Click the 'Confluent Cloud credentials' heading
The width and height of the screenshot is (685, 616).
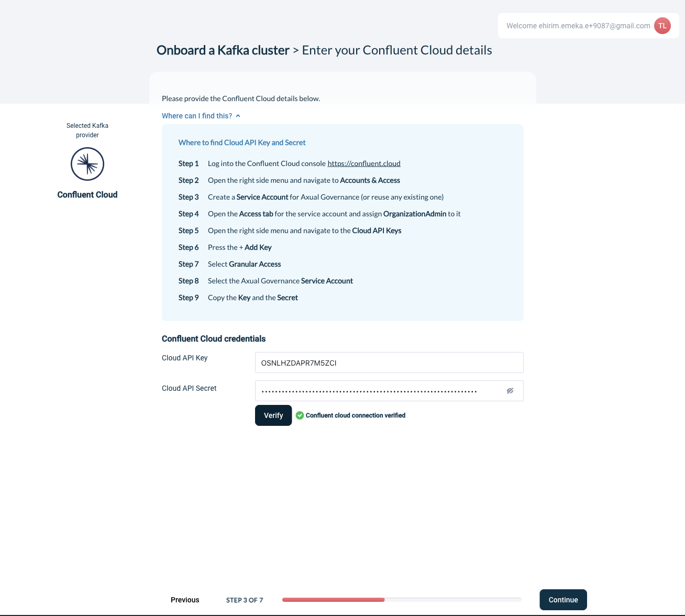click(214, 339)
